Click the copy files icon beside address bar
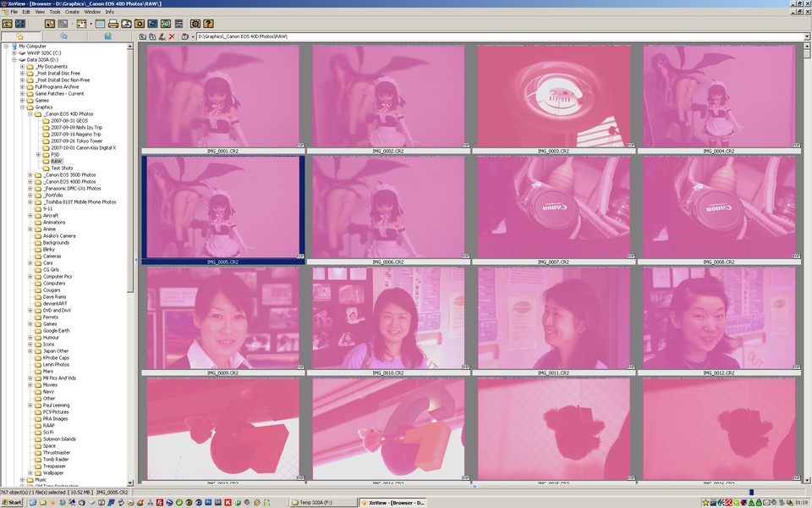Screen dimensions: 812x508 coord(152,36)
